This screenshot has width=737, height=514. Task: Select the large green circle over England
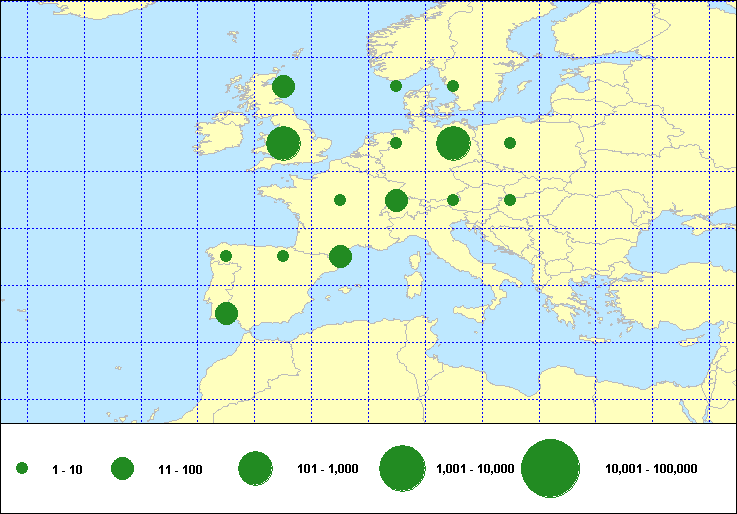[283, 143]
